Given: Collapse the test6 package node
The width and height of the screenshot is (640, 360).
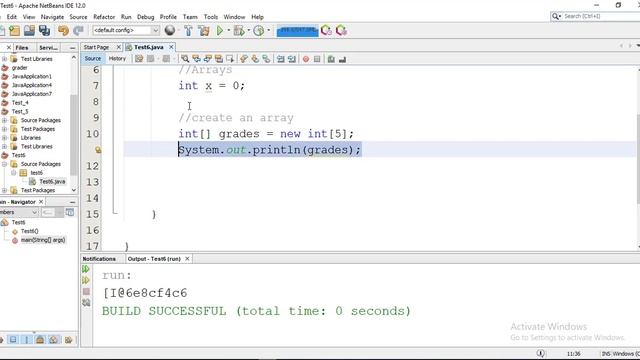Looking at the screenshot, I should pos(13,173).
